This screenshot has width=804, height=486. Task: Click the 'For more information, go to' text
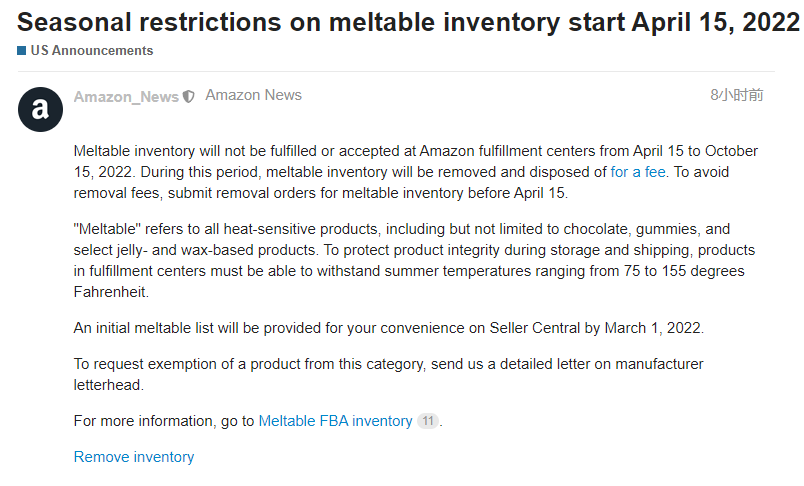click(x=164, y=421)
